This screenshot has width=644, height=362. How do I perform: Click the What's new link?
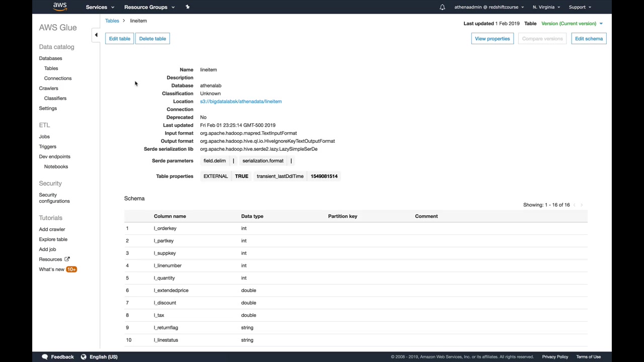[51, 269]
